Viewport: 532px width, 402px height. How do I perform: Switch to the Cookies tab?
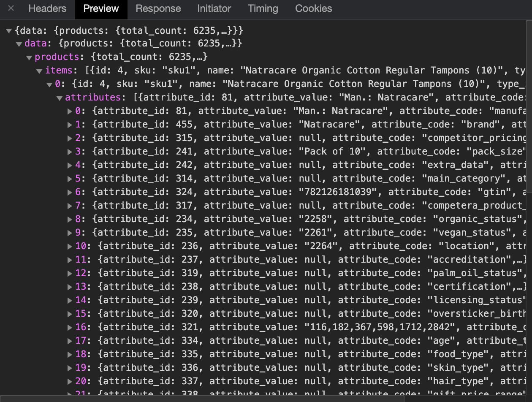coord(313,8)
